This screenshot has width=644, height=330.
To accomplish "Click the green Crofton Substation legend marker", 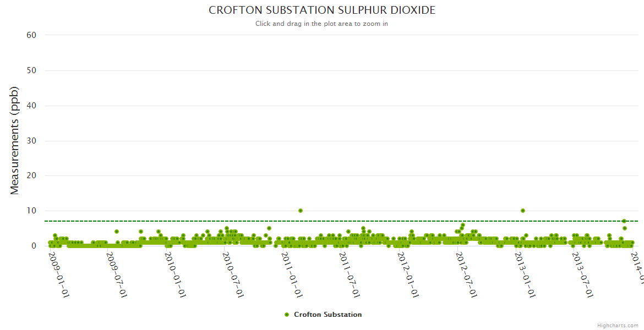I will click(286, 315).
